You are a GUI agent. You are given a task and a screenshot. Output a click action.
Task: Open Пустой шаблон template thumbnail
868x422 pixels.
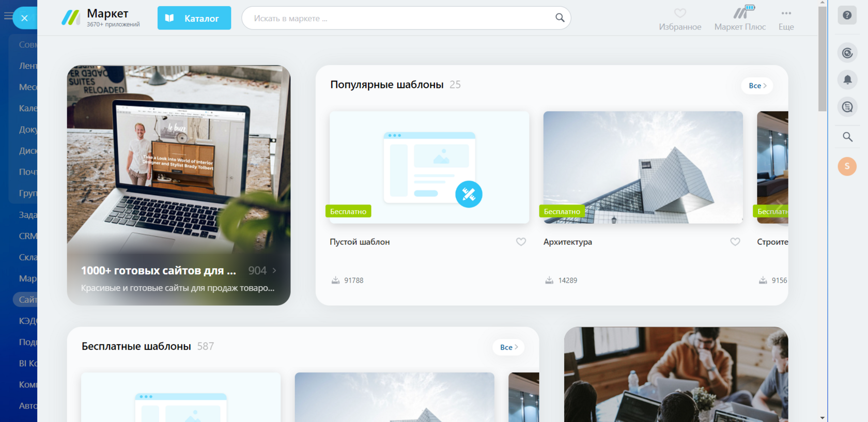point(429,167)
